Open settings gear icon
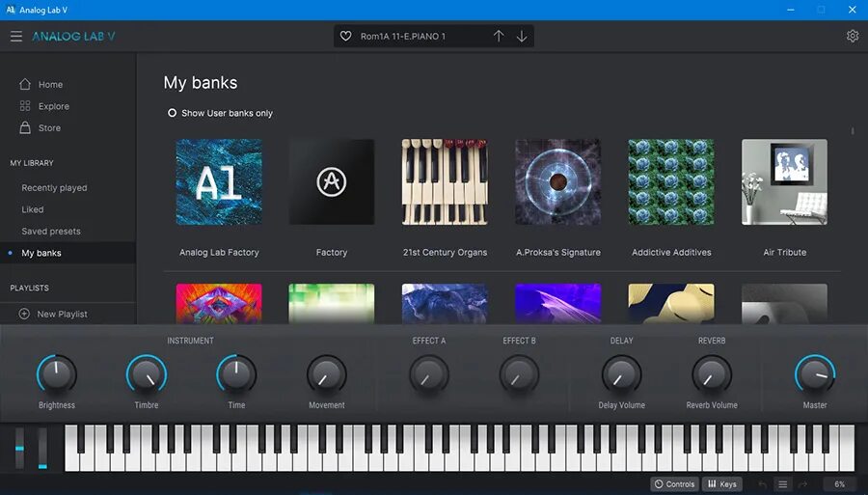Viewport: 868px width, 495px height. point(853,37)
